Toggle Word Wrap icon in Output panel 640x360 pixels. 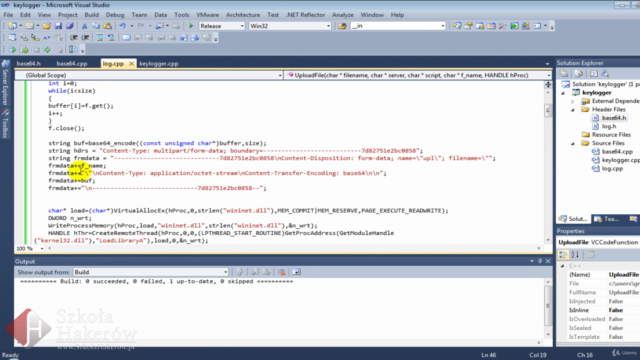click(x=296, y=272)
